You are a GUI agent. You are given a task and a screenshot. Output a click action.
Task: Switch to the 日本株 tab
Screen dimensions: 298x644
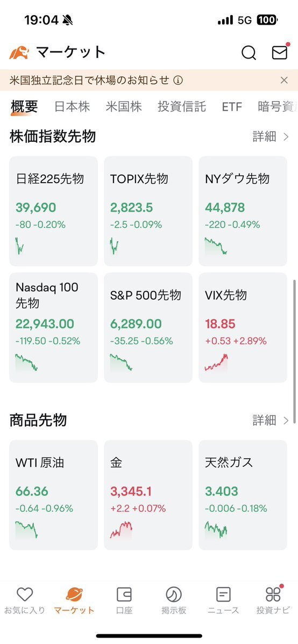coord(72,107)
